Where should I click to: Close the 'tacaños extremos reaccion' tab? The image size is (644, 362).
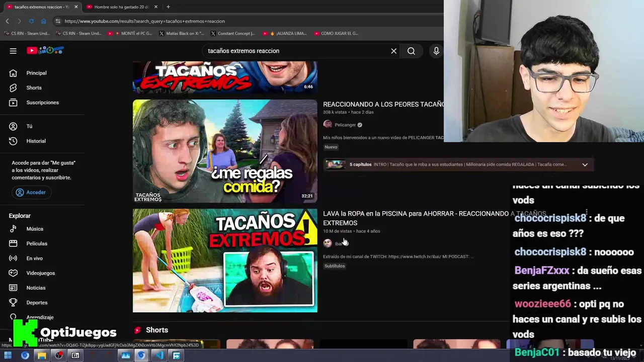click(76, 7)
